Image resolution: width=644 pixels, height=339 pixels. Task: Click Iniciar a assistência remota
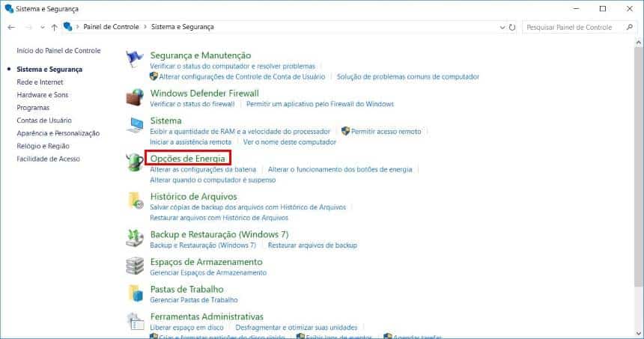tap(190, 142)
